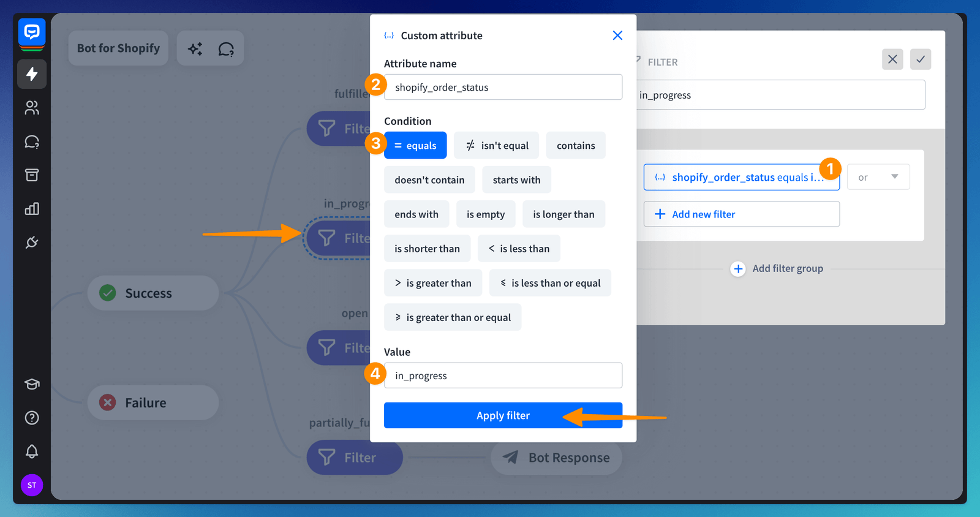Select the 'contains' condition

(575, 146)
